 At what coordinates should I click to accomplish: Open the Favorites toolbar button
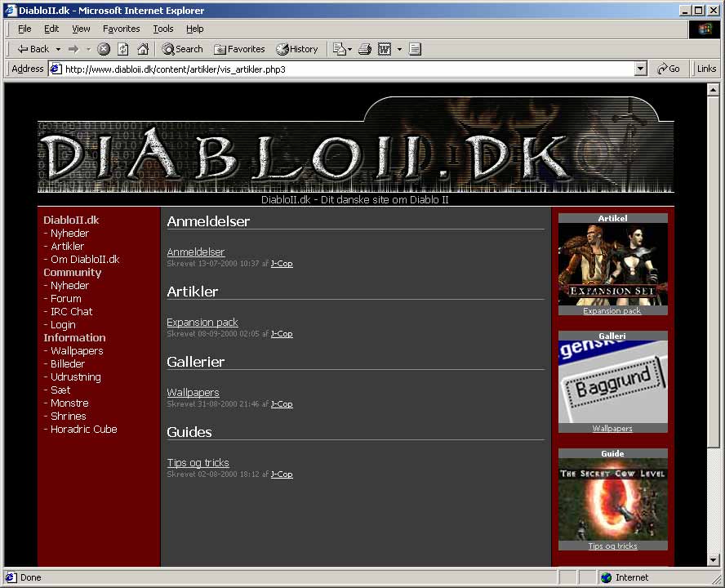point(239,49)
